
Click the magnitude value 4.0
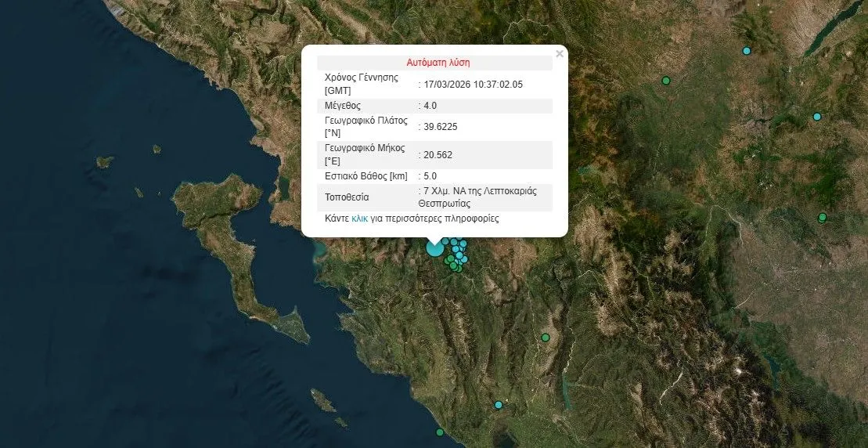click(x=431, y=106)
